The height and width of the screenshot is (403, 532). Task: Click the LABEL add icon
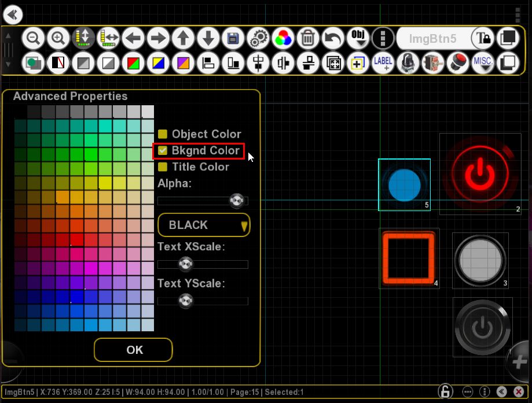click(x=383, y=62)
